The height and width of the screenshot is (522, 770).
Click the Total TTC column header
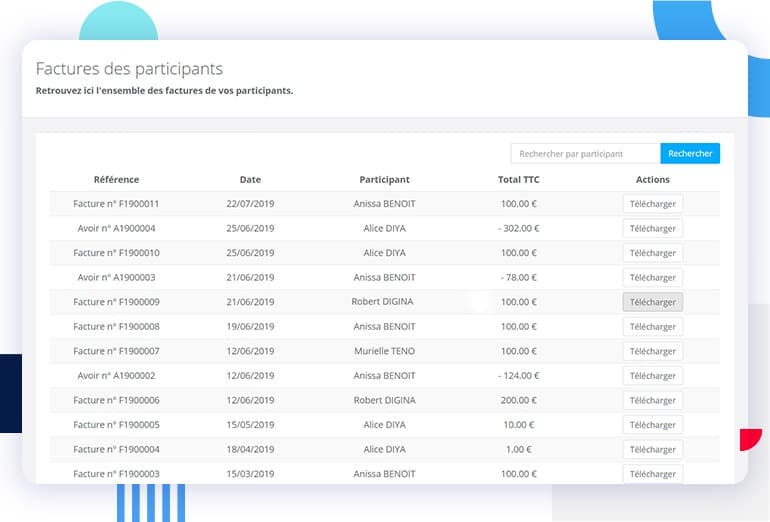[519, 180]
